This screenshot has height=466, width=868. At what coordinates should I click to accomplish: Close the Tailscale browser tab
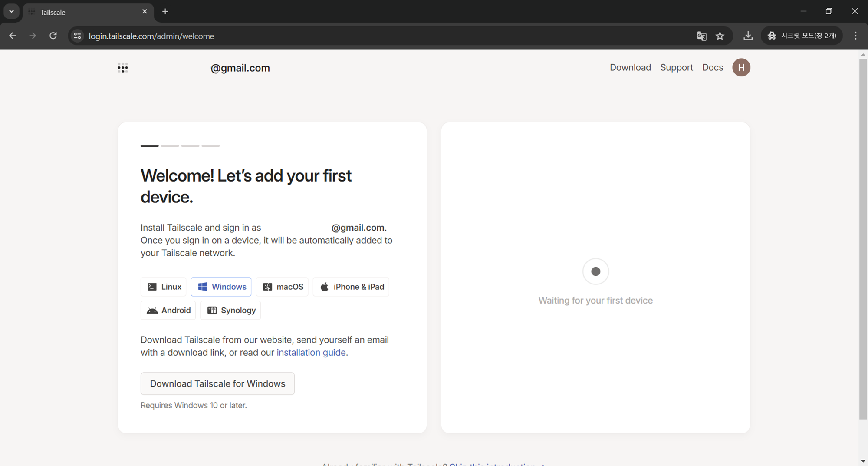(145, 12)
